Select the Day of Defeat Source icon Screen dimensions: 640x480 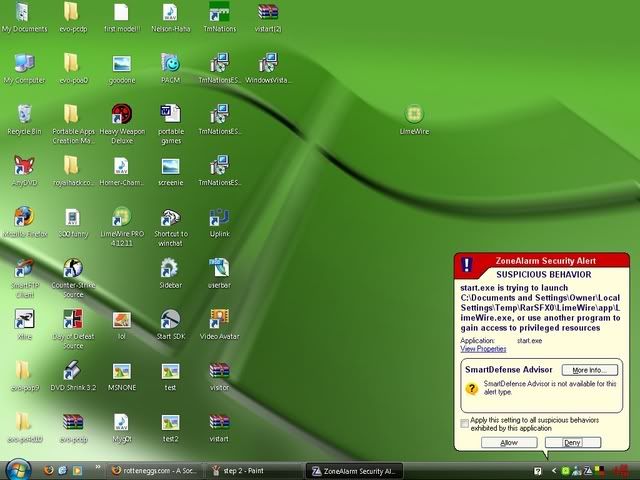point(73,329)
